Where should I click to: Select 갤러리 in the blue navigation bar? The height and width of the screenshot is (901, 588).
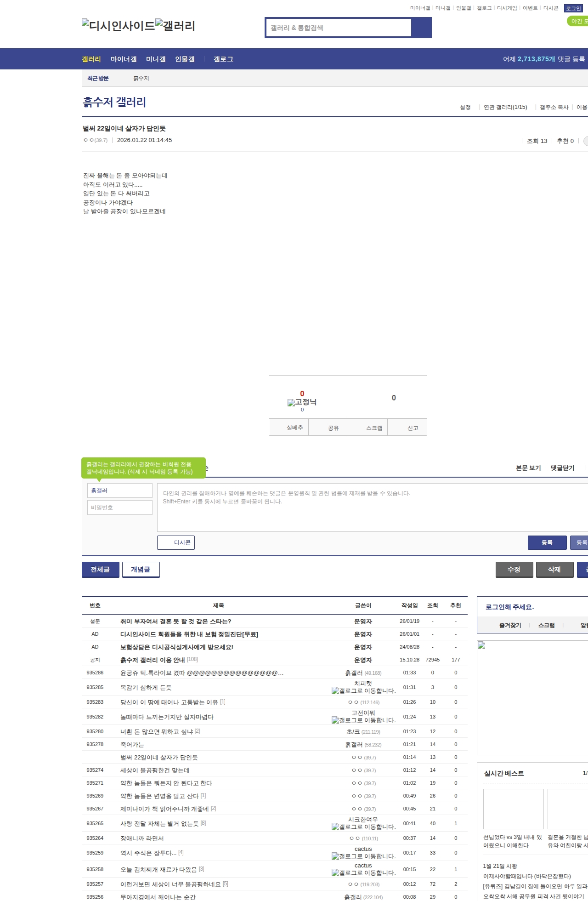(91, 59)
